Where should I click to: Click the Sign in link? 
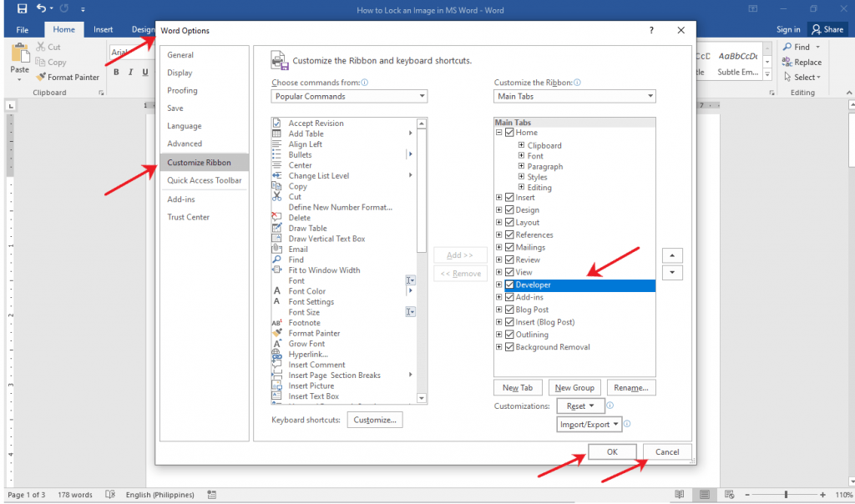coord(788,29)
